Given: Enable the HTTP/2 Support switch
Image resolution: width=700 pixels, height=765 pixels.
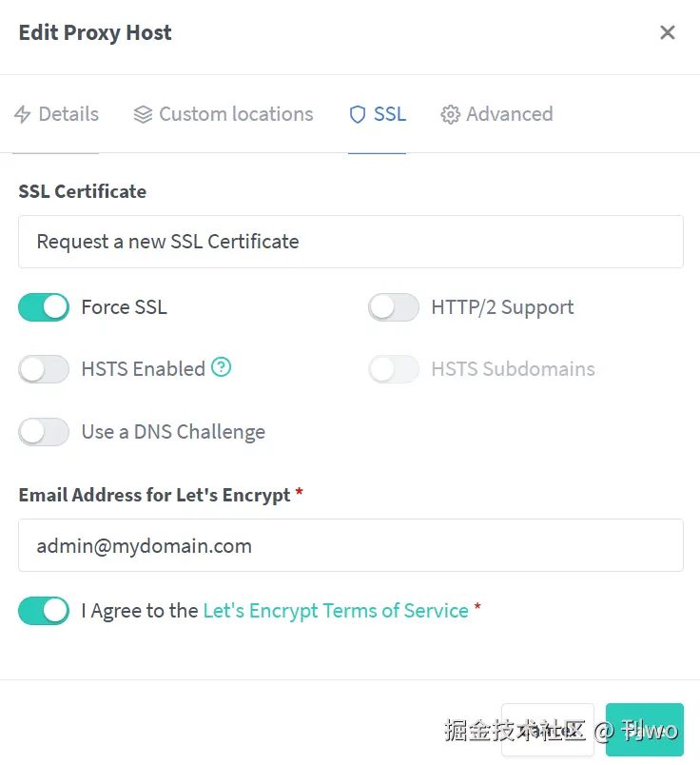Looking at the screenshot, I should [394, 307].
